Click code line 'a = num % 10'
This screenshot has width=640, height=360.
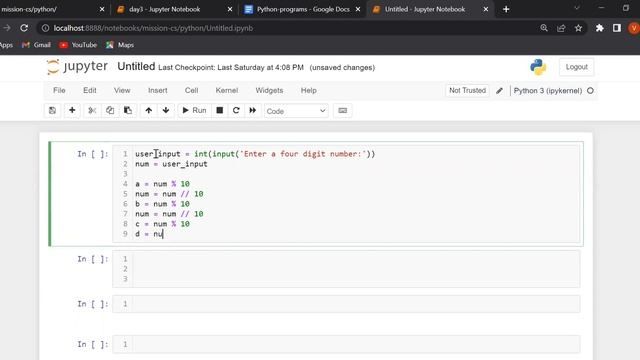point(162,184)
